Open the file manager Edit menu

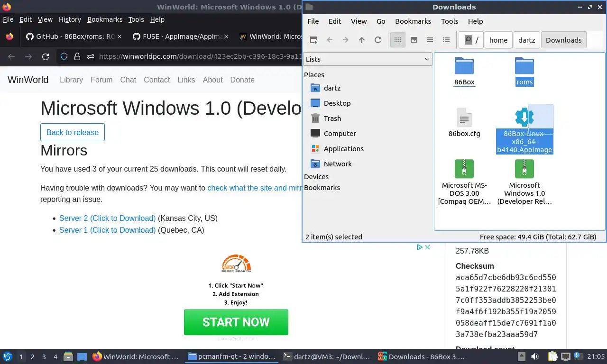click(x=335, y=21)
